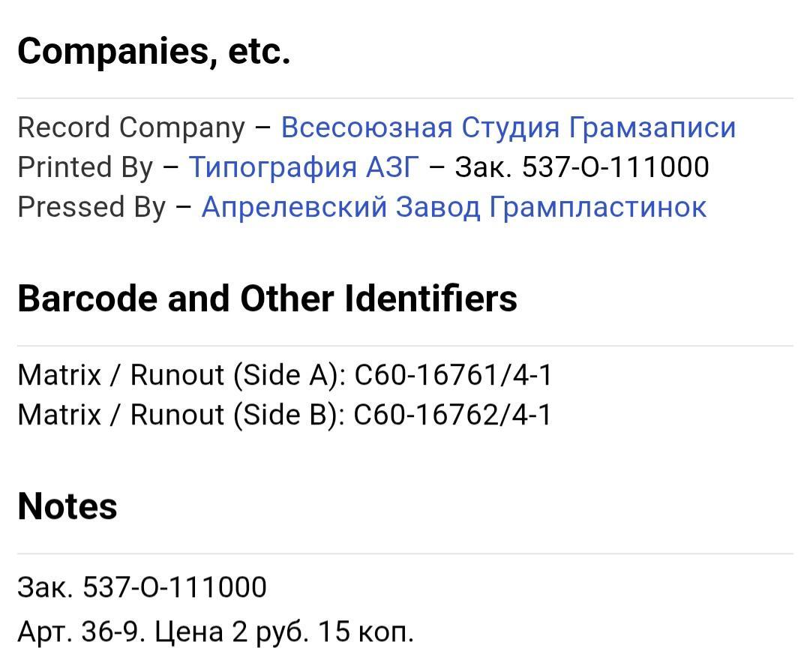
Task: Click the "Pressed By" label text
Action: coord(91,207)
